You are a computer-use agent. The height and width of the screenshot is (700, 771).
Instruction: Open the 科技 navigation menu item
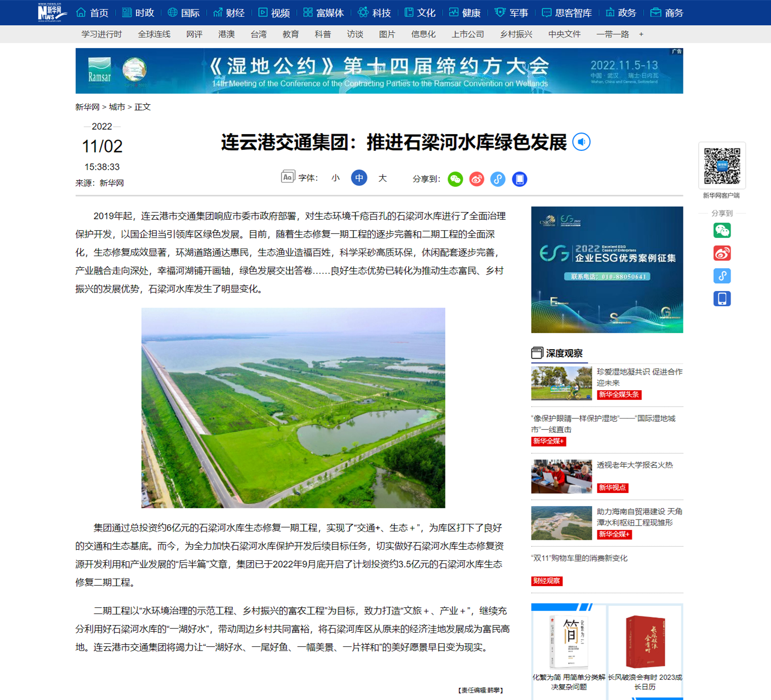click(375, 13)
